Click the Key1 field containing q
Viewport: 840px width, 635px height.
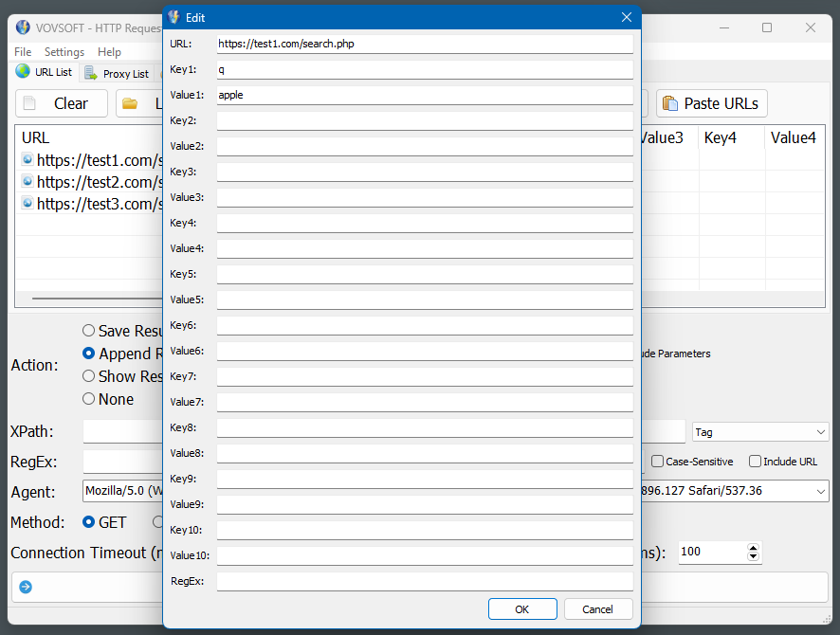coord(425,69)
